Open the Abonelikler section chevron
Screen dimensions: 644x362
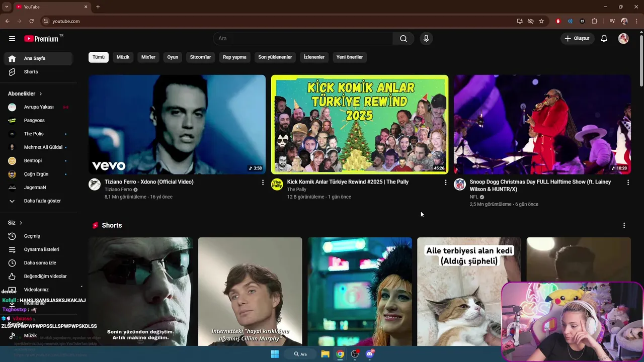click(41, 94)
